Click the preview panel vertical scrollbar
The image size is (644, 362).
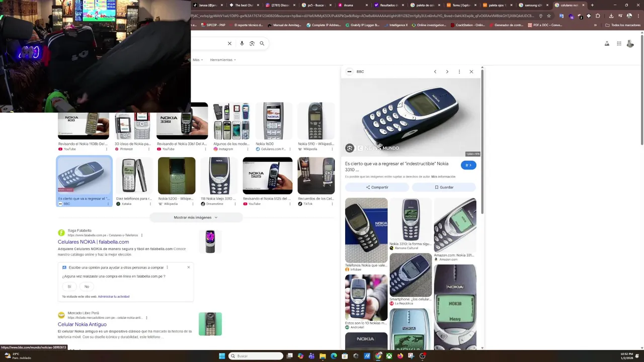point(482,141)
